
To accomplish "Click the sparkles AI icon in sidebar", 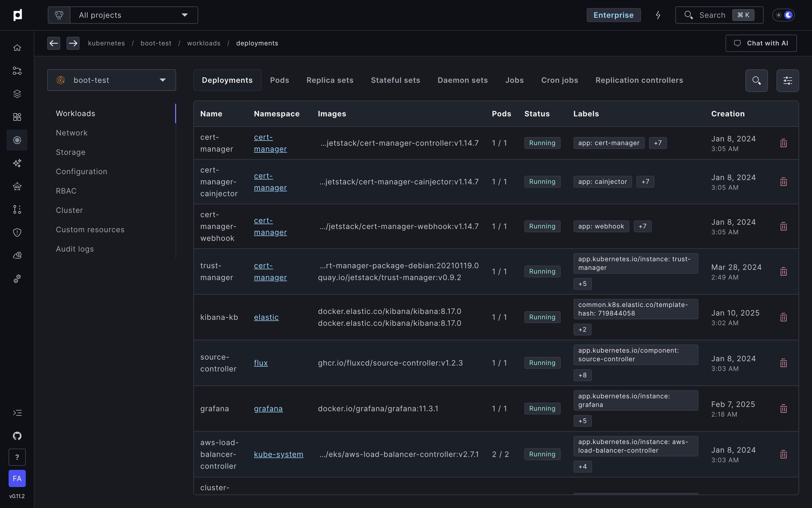I will tap(17, 163).
